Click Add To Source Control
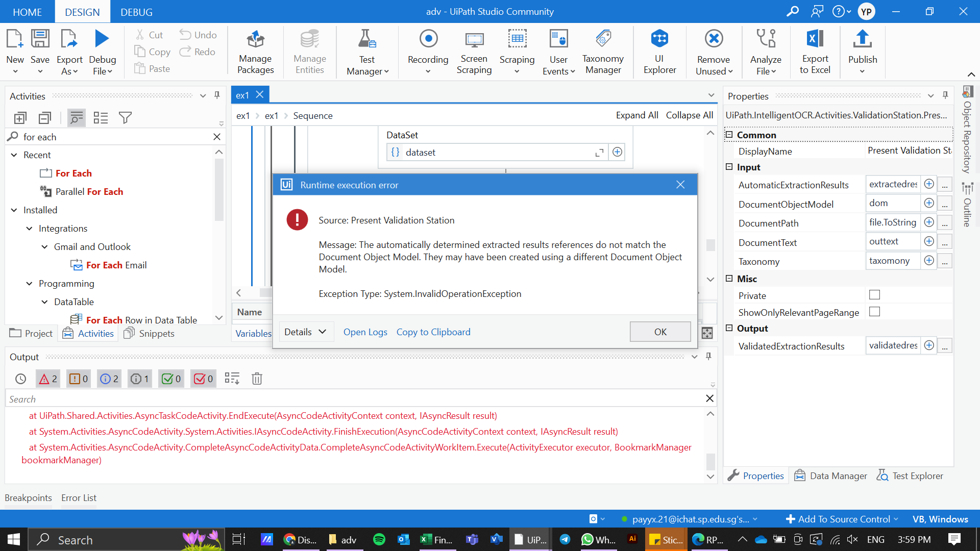 click(842, 519)
